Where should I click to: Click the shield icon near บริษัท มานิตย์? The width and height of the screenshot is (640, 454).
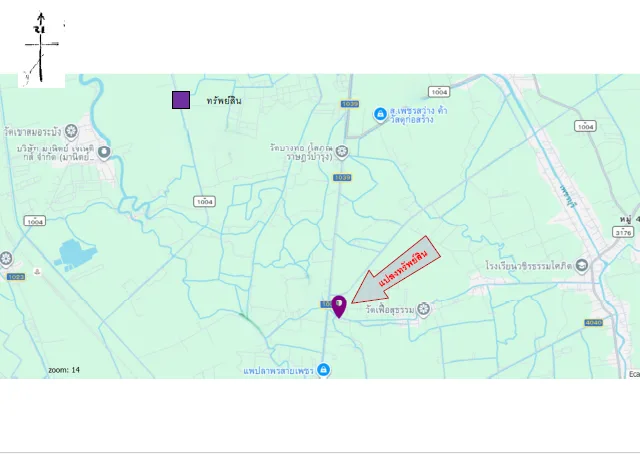[104, 153]
